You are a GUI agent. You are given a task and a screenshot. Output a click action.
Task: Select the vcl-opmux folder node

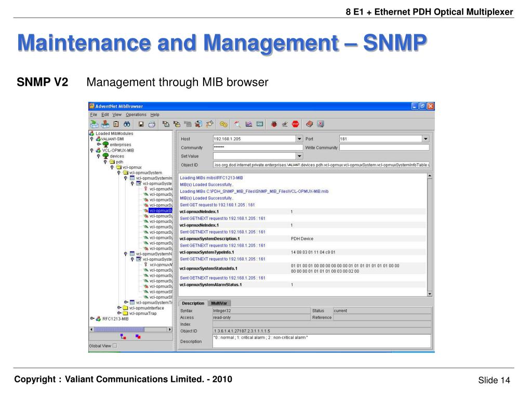coord(132,167)
